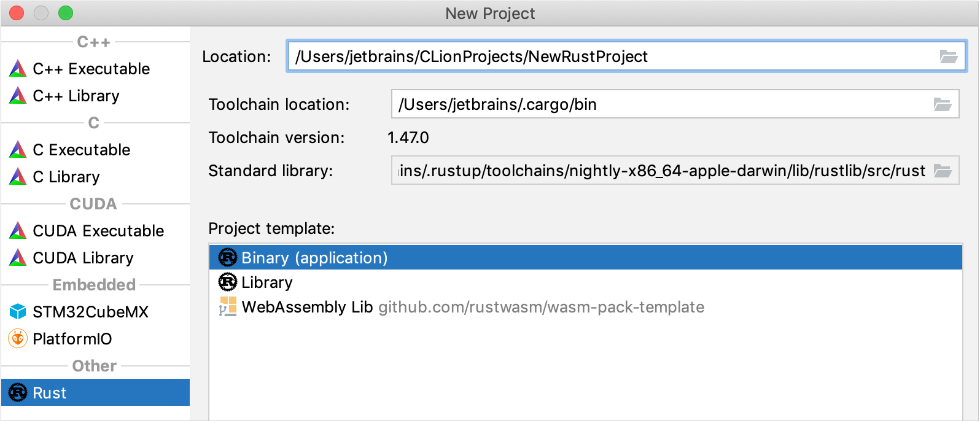Screen dimensions: 980x423
Task: Click github.com/rustwasm/wasm-pack-template text
Action: [x=541, y=307]
